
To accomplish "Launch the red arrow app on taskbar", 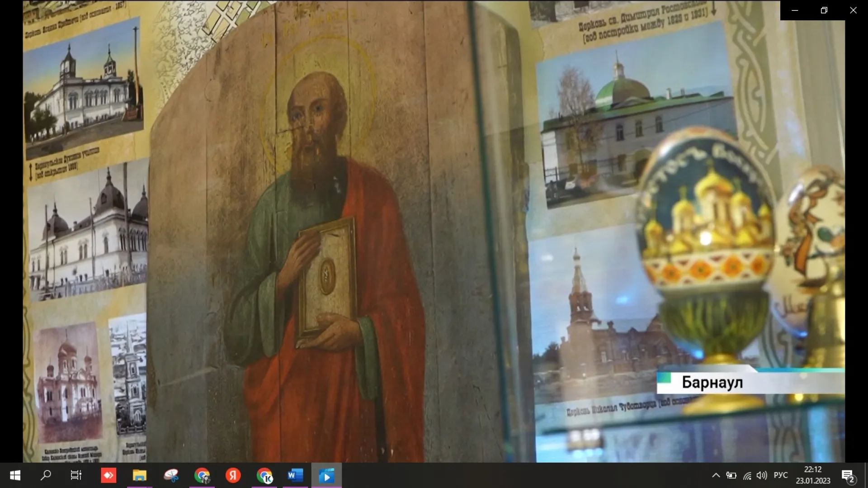I will click(x=108, y=475).
